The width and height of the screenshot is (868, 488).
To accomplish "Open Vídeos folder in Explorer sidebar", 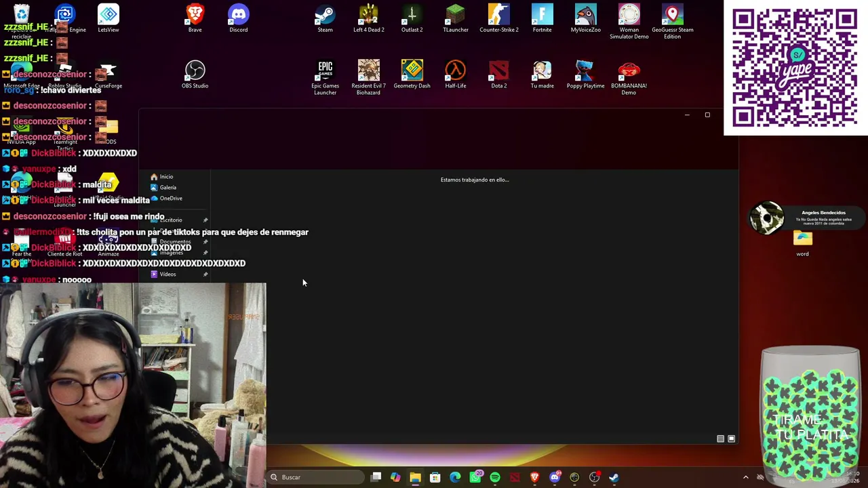I will (x=167, y=274).
